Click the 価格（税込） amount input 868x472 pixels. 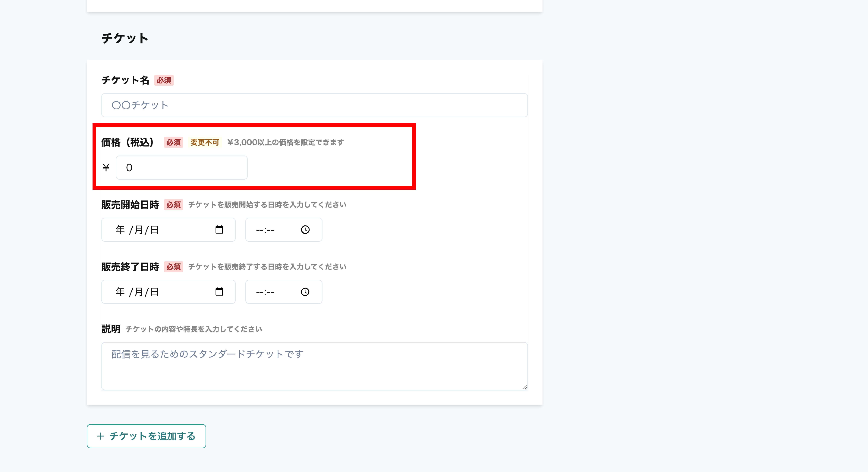[x=181, y=167]
